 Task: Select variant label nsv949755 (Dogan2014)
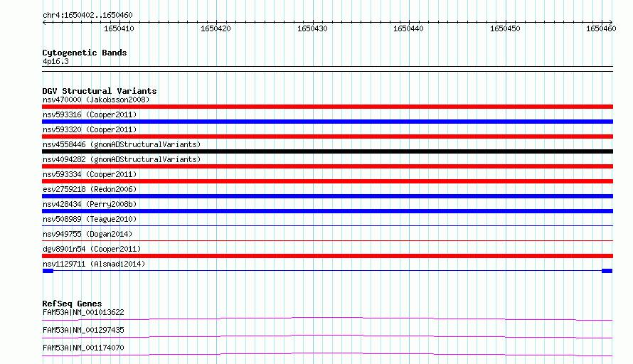[x=87, y=234]
